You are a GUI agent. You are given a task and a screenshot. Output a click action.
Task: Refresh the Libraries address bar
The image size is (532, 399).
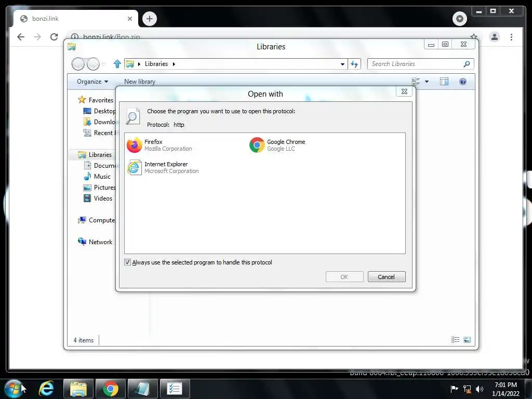pos(354,64)
